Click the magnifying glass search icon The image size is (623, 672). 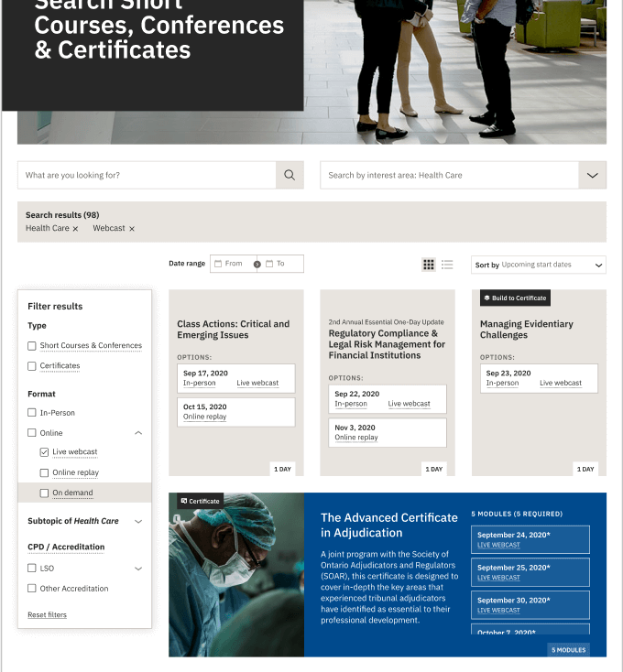point(290,175)
